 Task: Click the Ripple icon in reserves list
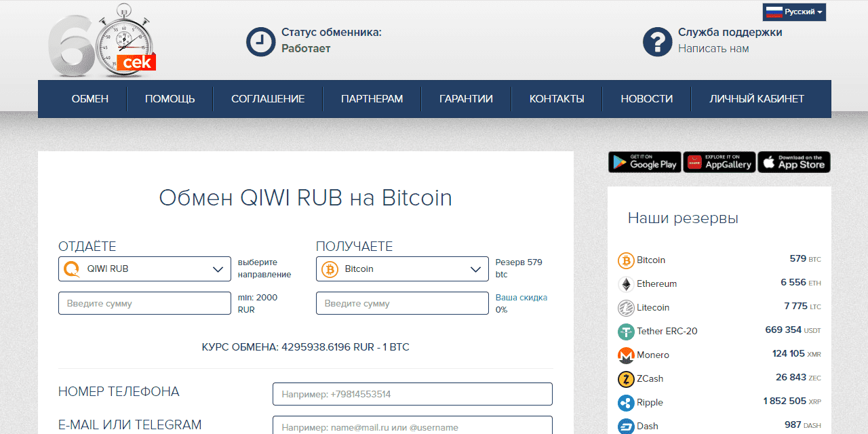626,403
